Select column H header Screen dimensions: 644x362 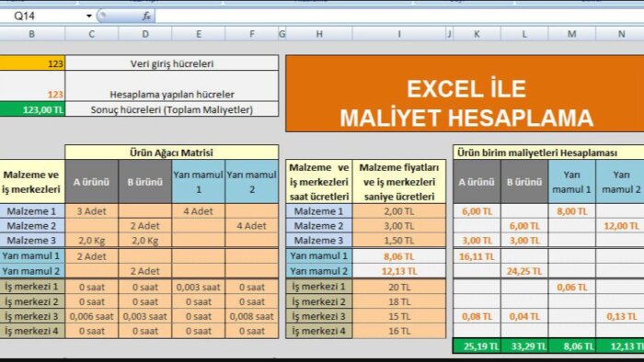tap(319, 34)
